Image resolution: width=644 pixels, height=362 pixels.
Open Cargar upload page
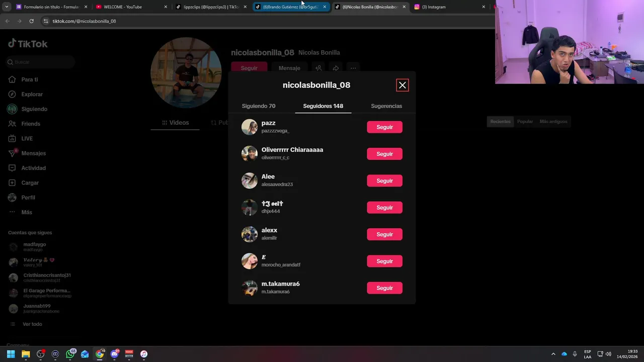coord(30,183)
